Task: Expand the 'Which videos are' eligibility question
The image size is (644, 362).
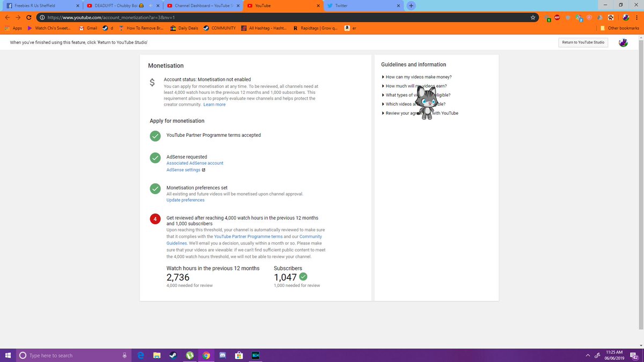Action: (413, 104)
